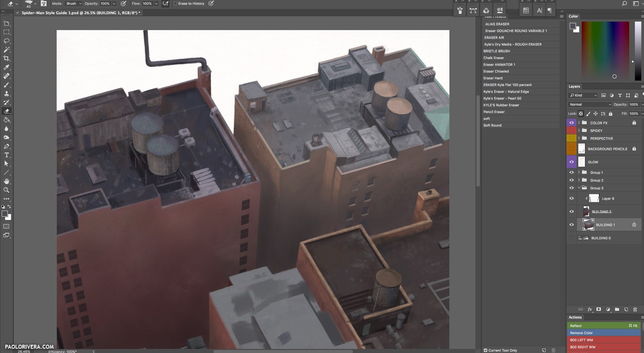Open the Flow dropdown in options bar
The image size is (644, 353).
(156, 4)
